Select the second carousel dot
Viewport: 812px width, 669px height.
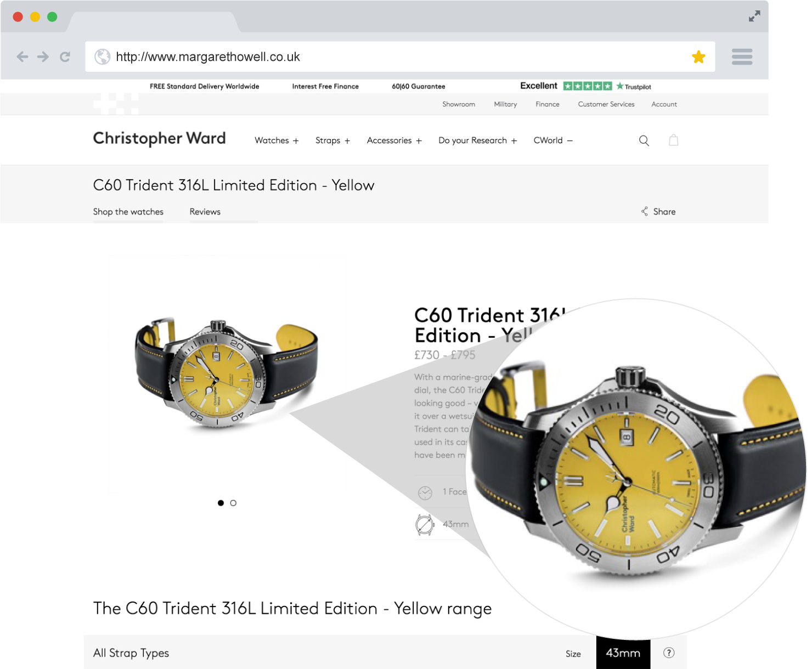(x=233, y=503)
